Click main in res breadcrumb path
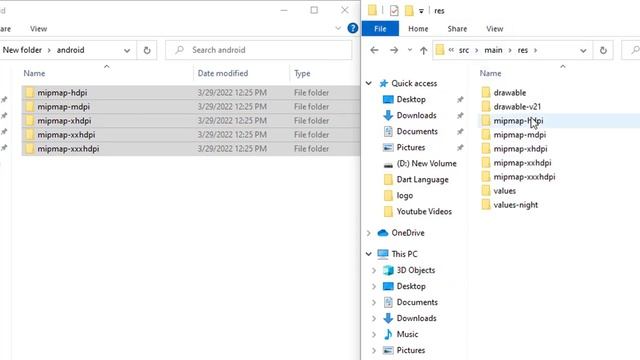 (x=493, y=50)
